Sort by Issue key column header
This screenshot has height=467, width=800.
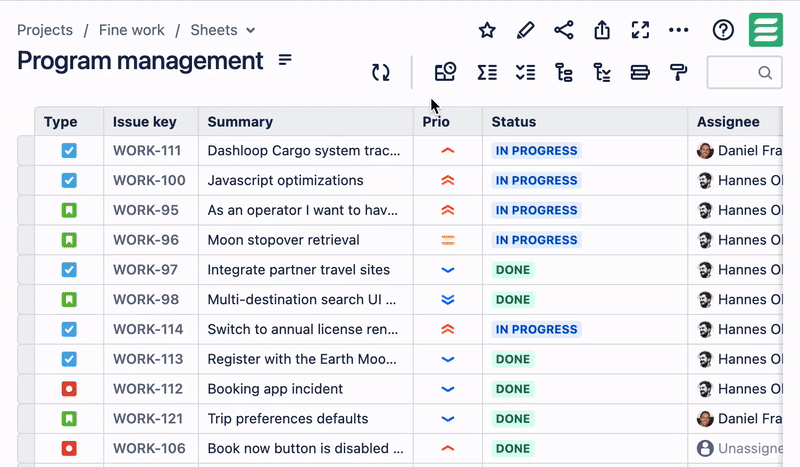pos(151,122)
